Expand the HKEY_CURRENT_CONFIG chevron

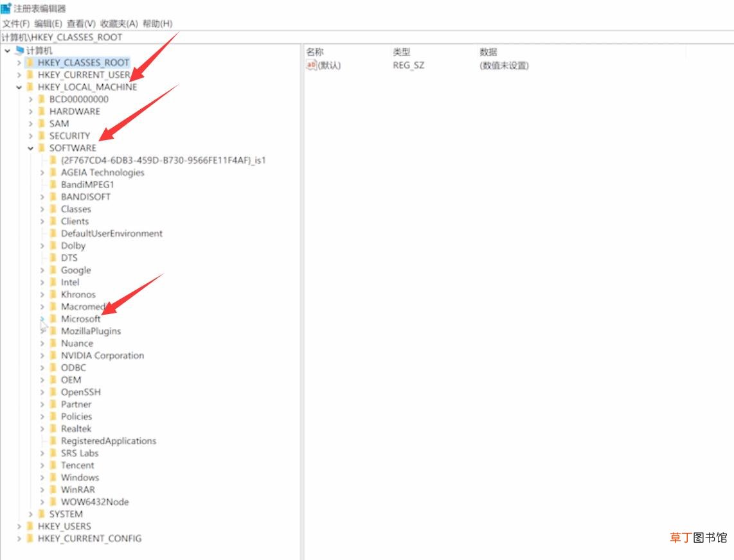pos(19,538)
